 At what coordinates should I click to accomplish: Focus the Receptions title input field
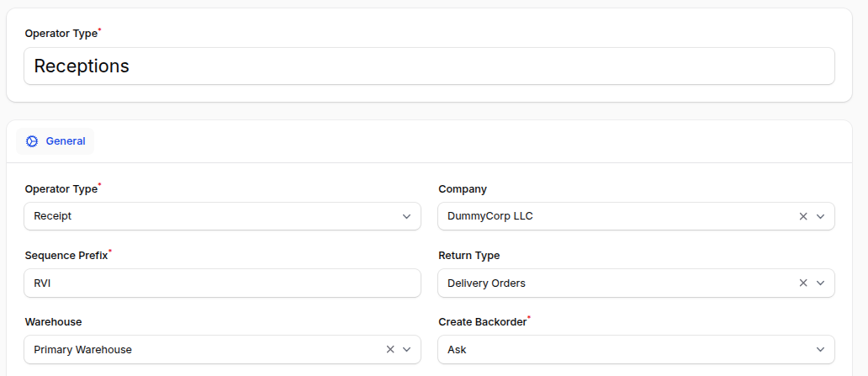pos(429,66)
